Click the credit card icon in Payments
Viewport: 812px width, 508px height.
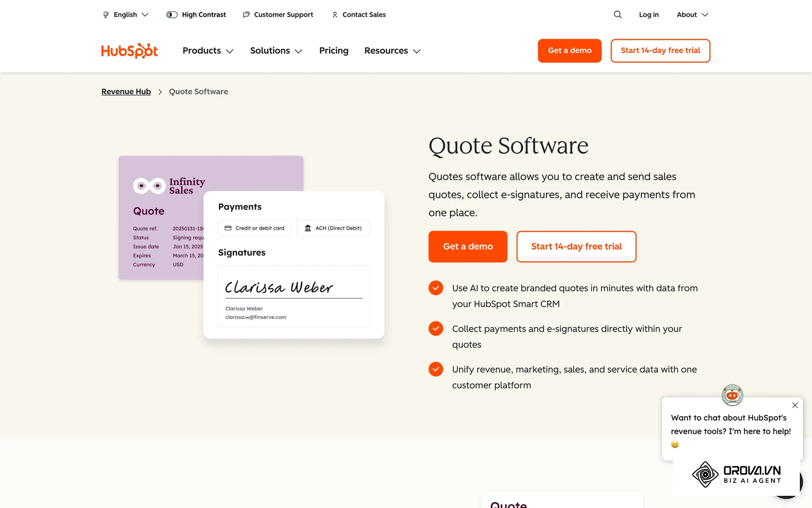228,228
